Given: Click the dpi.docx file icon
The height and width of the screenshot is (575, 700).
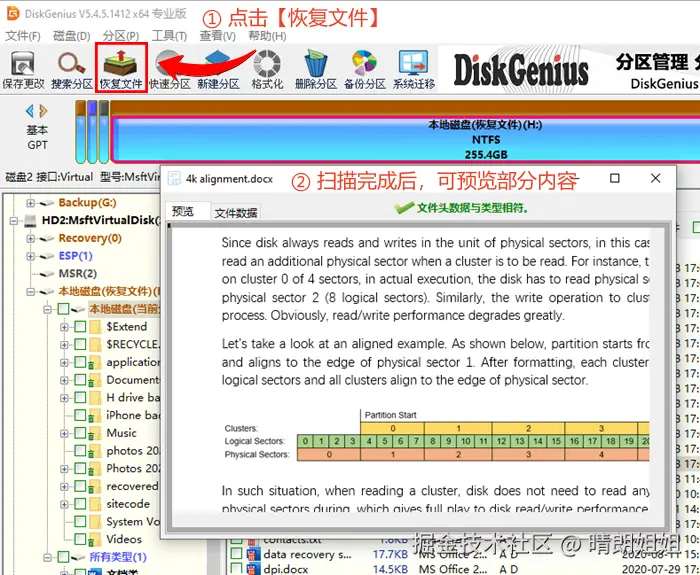Looking at the screenshot, I should (x=254, y=569).
